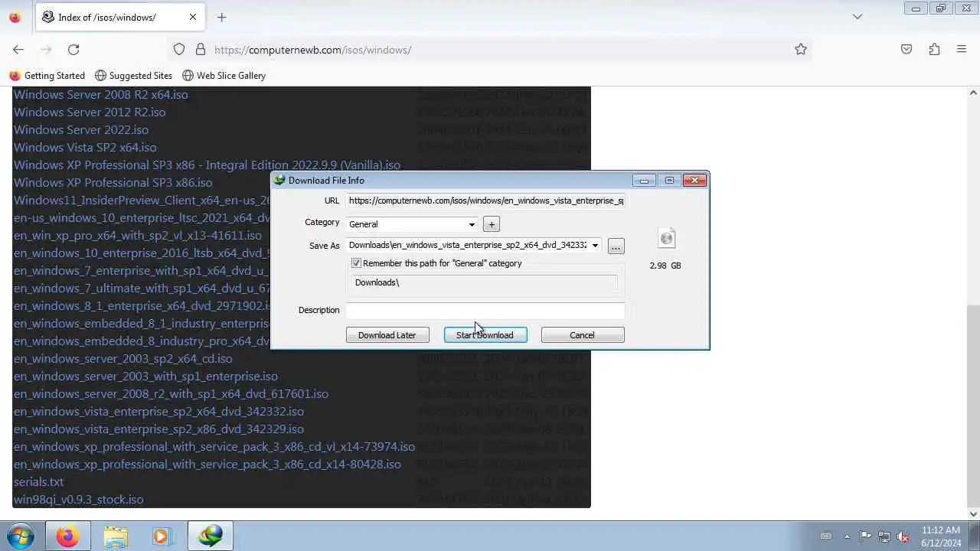
Task: Open win98qi_v0.9.3_stock.iso link
Action: [x=78, y=500]
